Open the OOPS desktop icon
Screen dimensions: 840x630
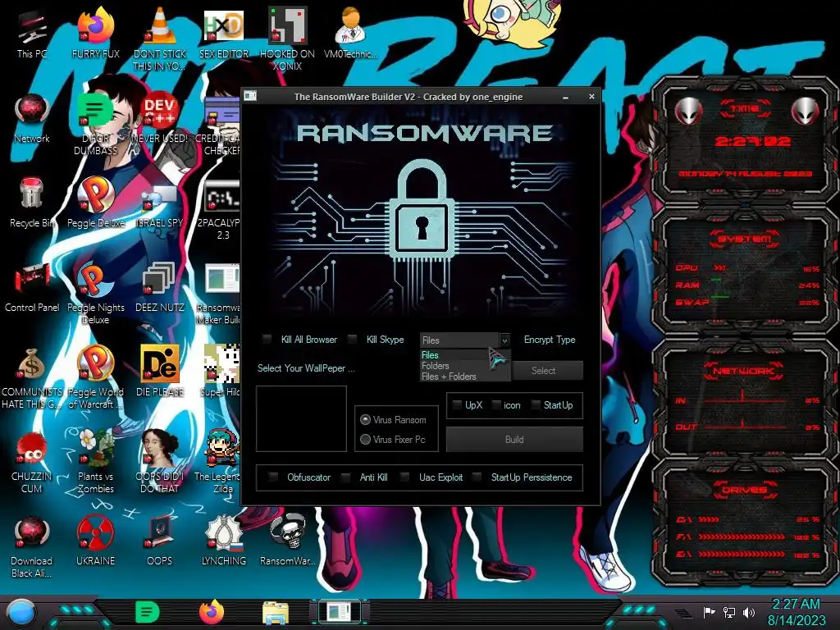(160, 540)
